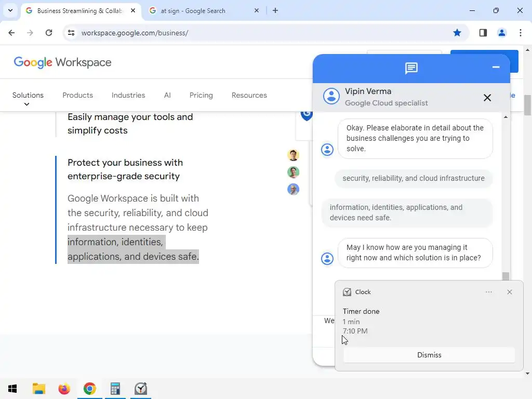Reload the Google Workspace page
The image size is (532, 399).
49,33
